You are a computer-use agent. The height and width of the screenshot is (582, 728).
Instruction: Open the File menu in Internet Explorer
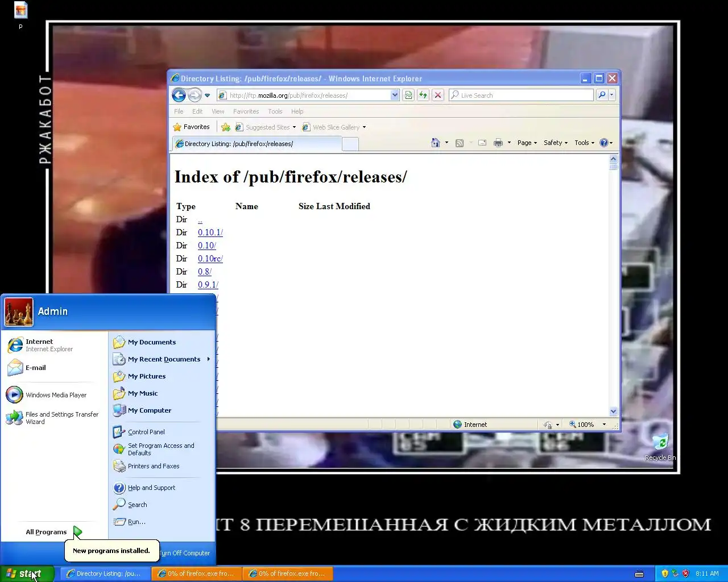pos(179,111)
